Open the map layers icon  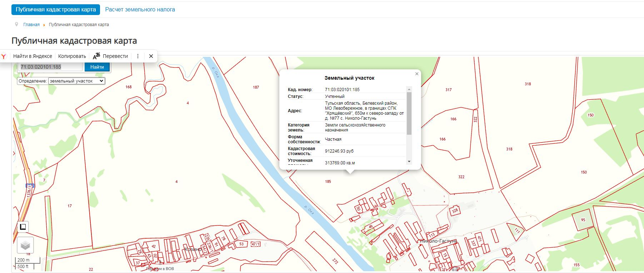click(x=25, y=245)
